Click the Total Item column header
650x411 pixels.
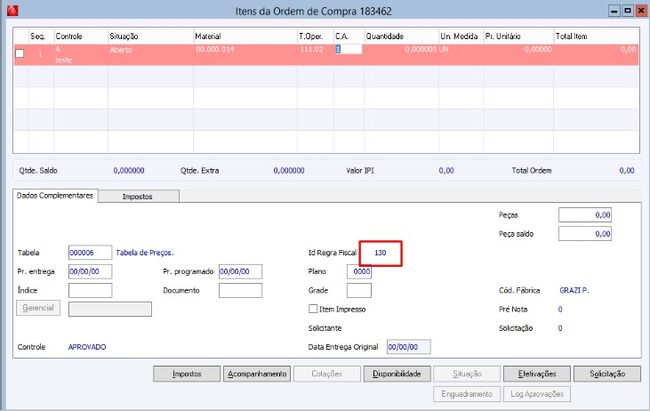coord(597,36)
